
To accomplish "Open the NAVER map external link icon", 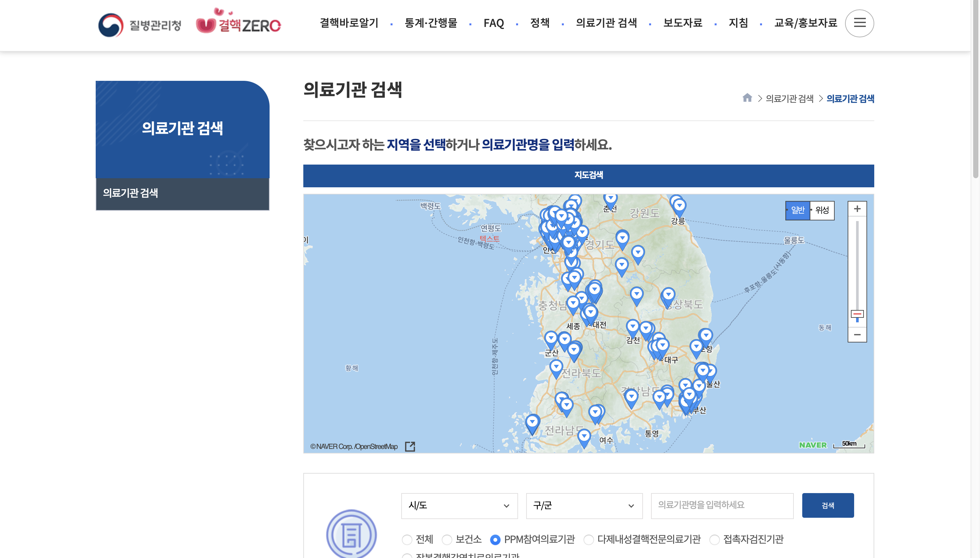I will 410,446.
